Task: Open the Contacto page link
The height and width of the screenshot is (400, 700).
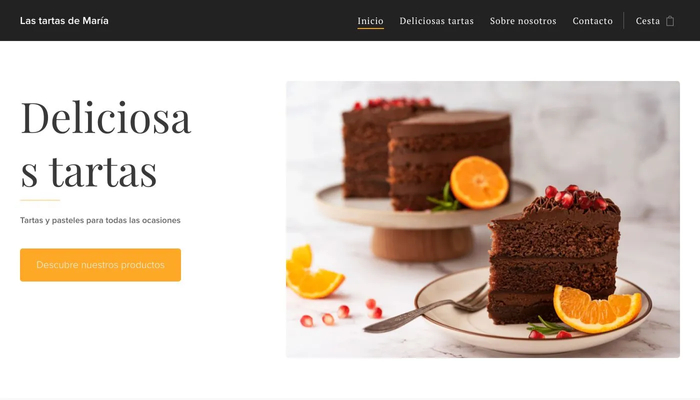Action: point(592,21)
